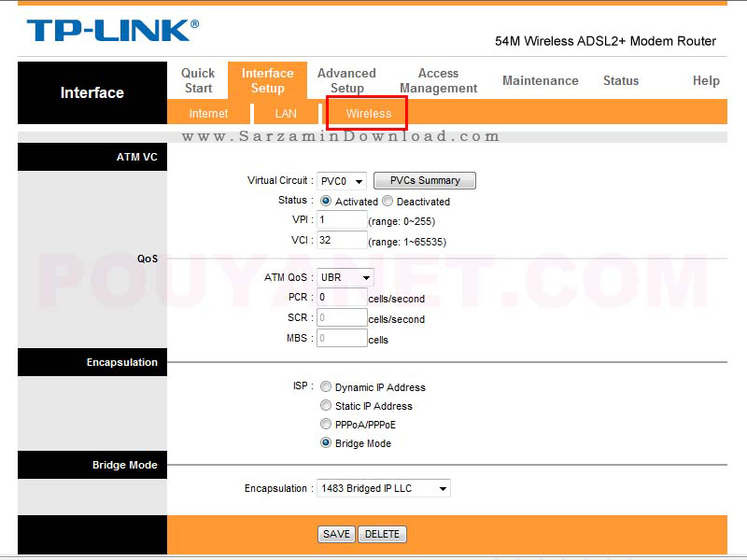
Task: Open the Maintenance tab
Action: click(540, 81)
